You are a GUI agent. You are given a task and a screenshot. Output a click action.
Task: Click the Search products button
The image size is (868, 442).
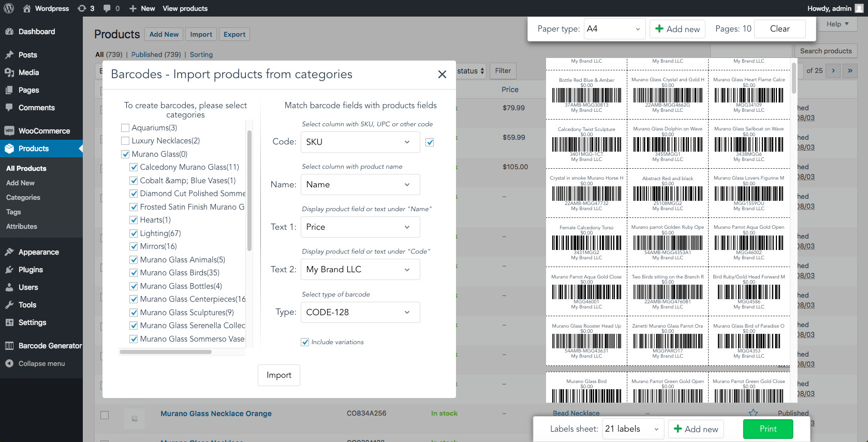(x=826, y=51)
